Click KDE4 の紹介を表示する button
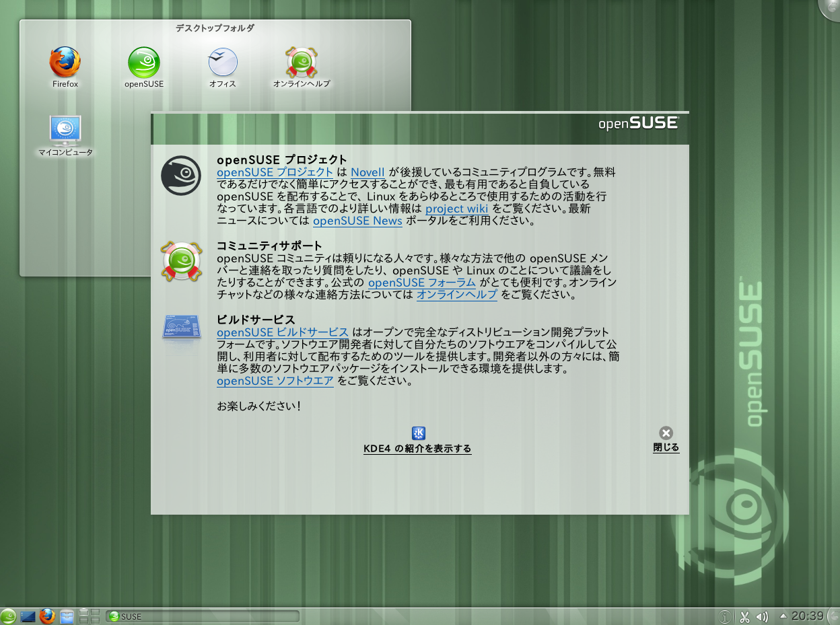The height and width of the screenshot is (625, 840). (x=417, y=449)
